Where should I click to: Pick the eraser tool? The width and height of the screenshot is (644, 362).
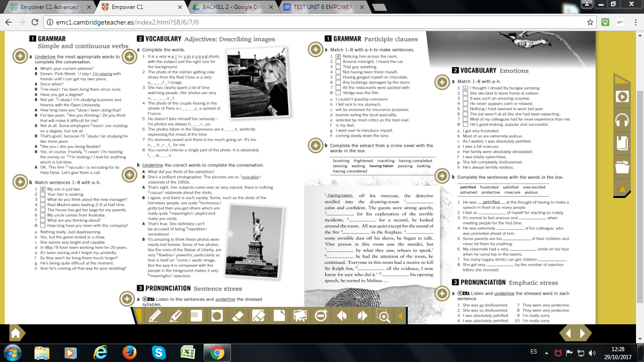tap(237, 316)
